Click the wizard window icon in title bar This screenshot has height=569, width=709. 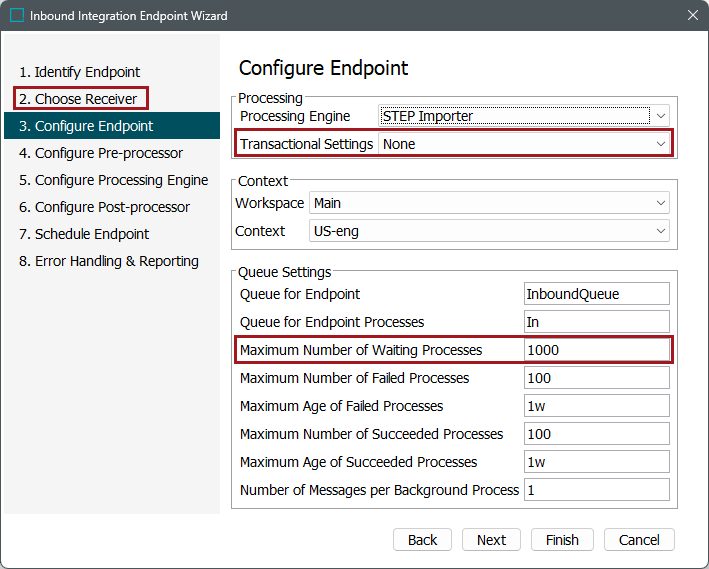[x=17, y=16]
